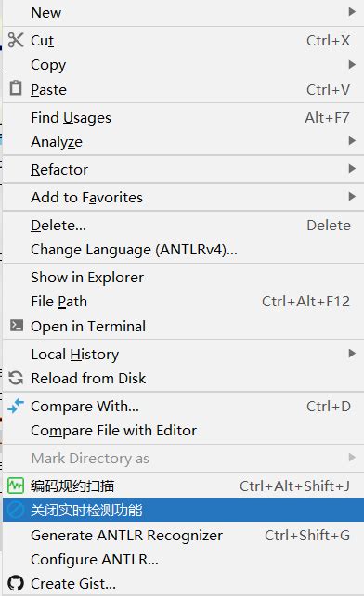The height and width of the screenshot is (596, 364).
Task: Select Find Usages menu entry
Action: 183,118
